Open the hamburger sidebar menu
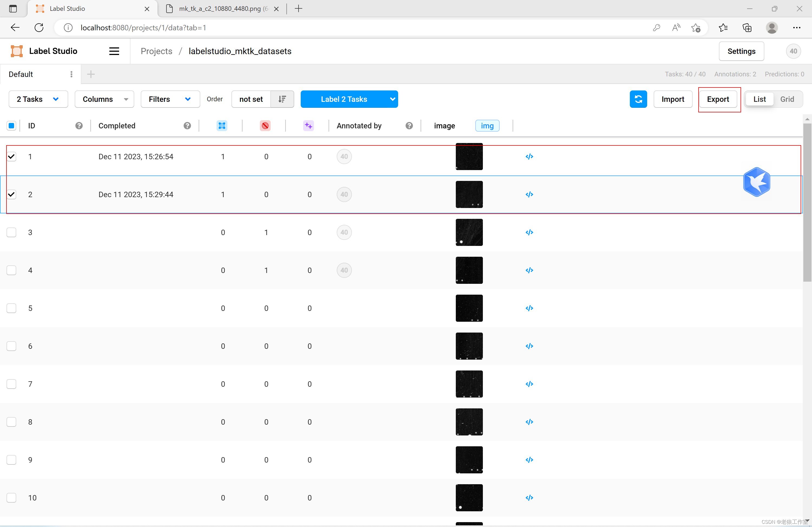Image resolution: width=812 pixels, height=527 pixels. point(114,51)
